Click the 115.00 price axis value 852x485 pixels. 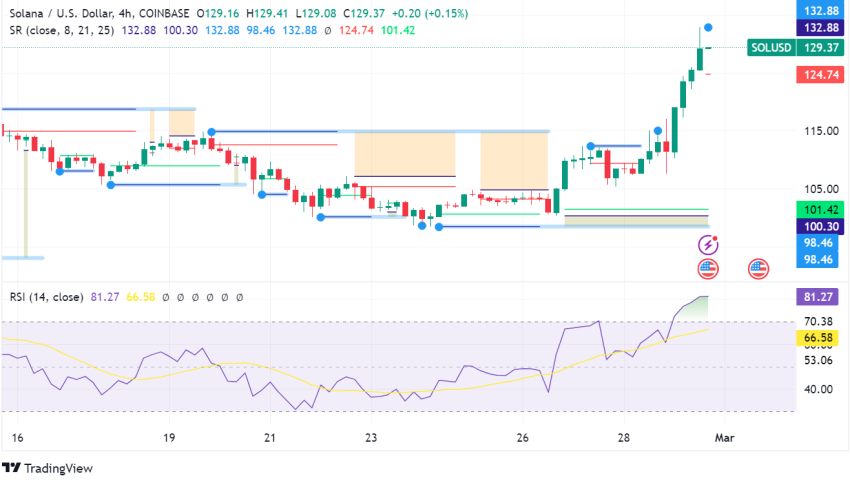point(821,131)
